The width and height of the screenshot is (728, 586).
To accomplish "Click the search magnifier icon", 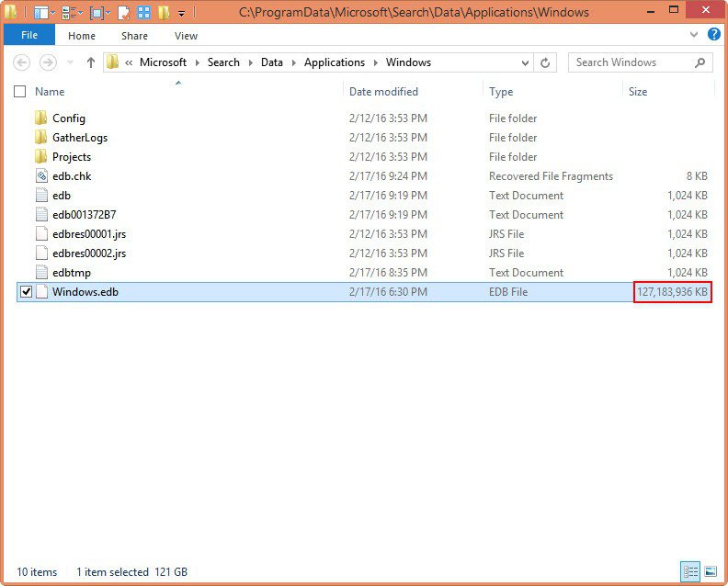I will (700, 62).
